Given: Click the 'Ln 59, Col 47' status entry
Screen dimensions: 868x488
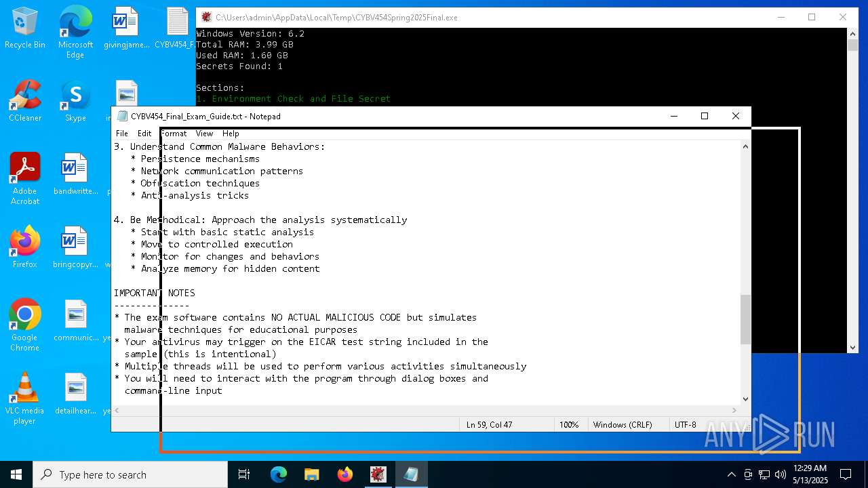Looking at the screenshot, I should pyautogui.click(x=489, y=425).
